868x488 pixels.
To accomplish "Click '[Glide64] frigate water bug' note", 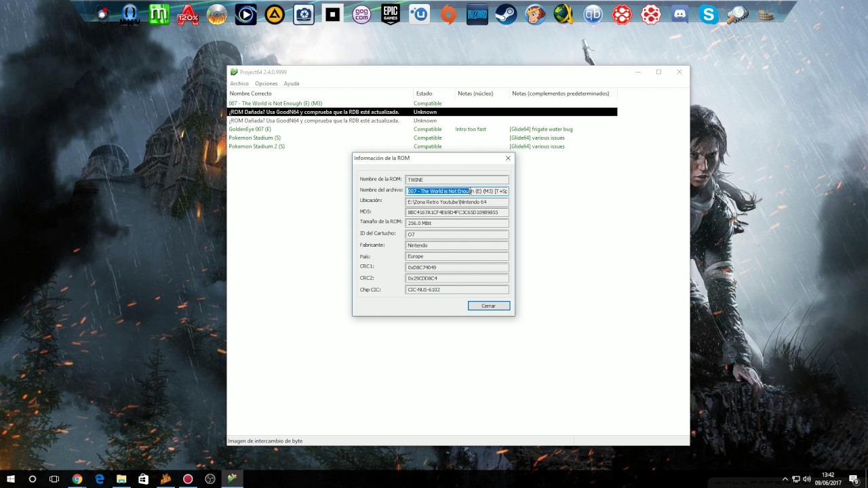I will coord(541,129).
